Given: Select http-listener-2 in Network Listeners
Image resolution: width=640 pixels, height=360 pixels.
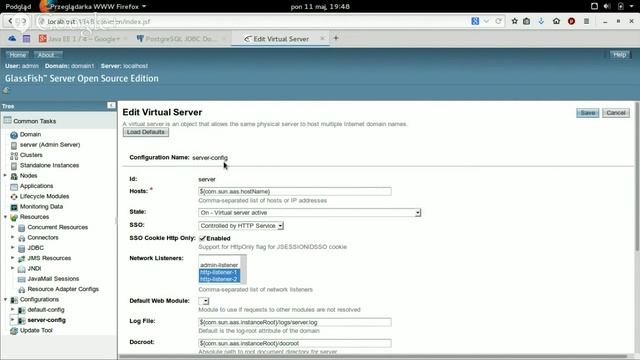Looking at the screenshot, I should tap(219, 279).
